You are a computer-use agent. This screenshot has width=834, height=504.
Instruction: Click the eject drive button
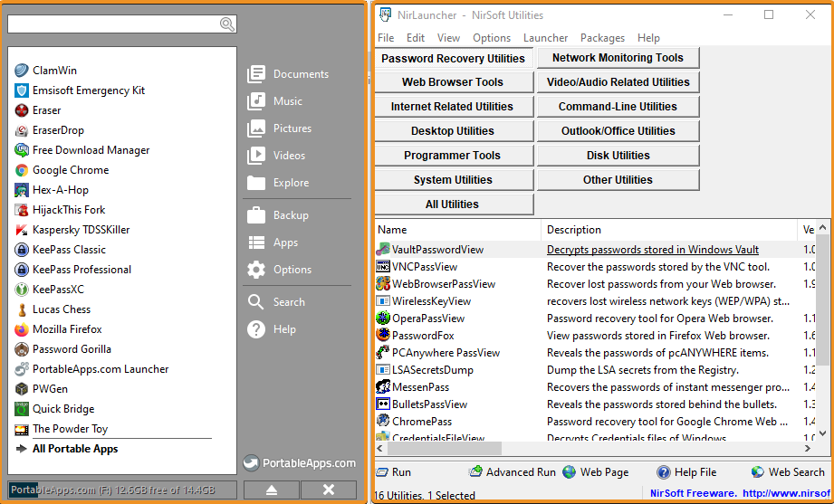[x=272, y=490]
